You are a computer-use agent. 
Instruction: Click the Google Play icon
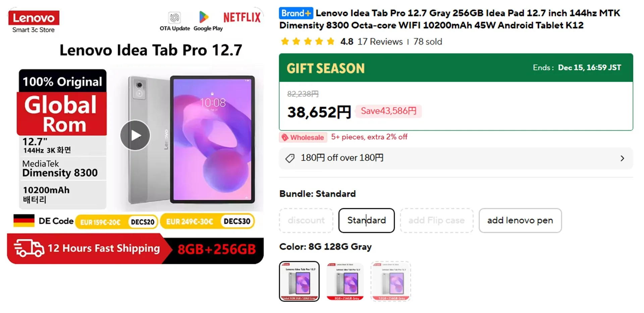(x=204, y=17)
